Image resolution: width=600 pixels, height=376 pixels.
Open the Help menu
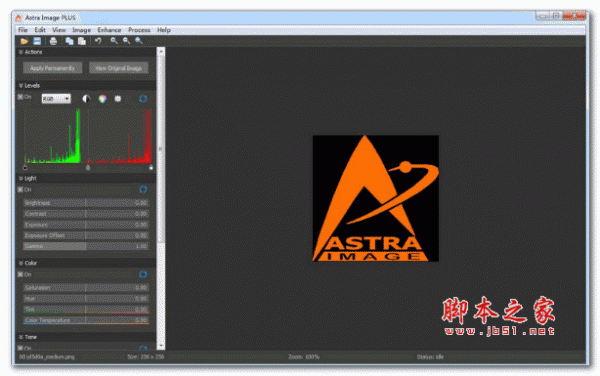coord(164,30)
